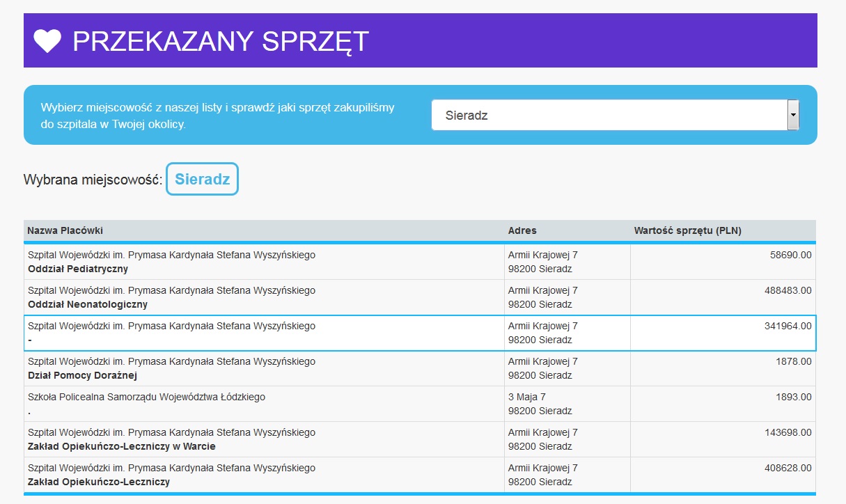
Task: Click the 3 Maja 7 address cell
Action: point(567,404)
